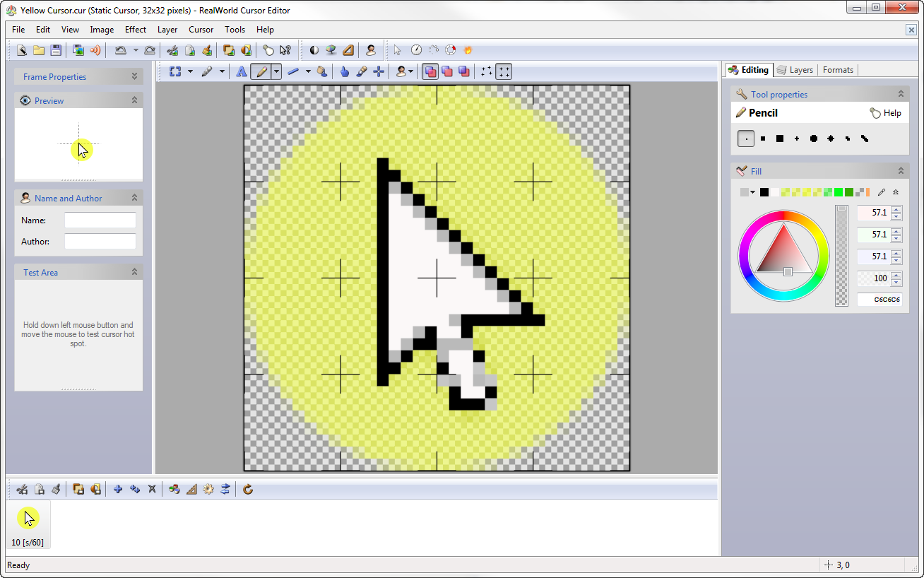
Task: Open the Tools menu
Action: coord(235,30)
